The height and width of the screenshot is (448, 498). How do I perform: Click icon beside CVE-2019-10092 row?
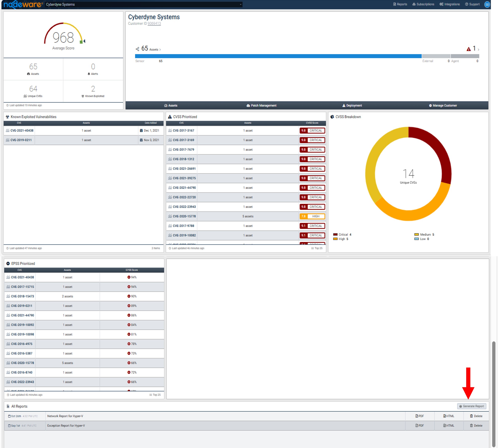8,325
